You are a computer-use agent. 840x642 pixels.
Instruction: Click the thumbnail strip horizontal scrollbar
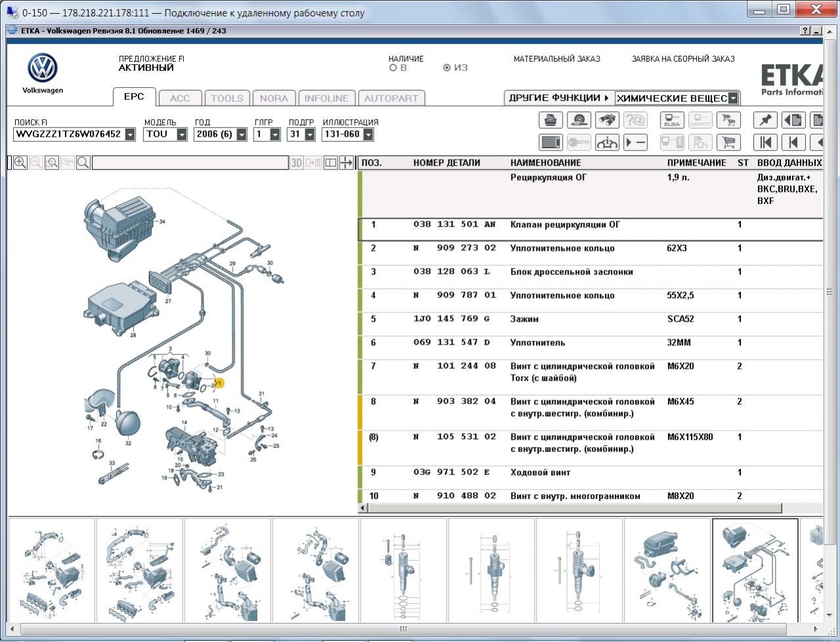click(x=403, y=629)
